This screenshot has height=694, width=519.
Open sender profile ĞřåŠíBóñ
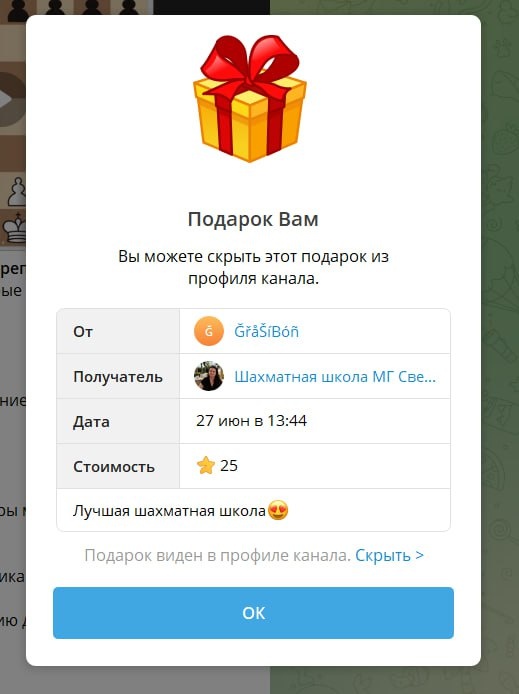pyautogui.click(x=266, y=332)
